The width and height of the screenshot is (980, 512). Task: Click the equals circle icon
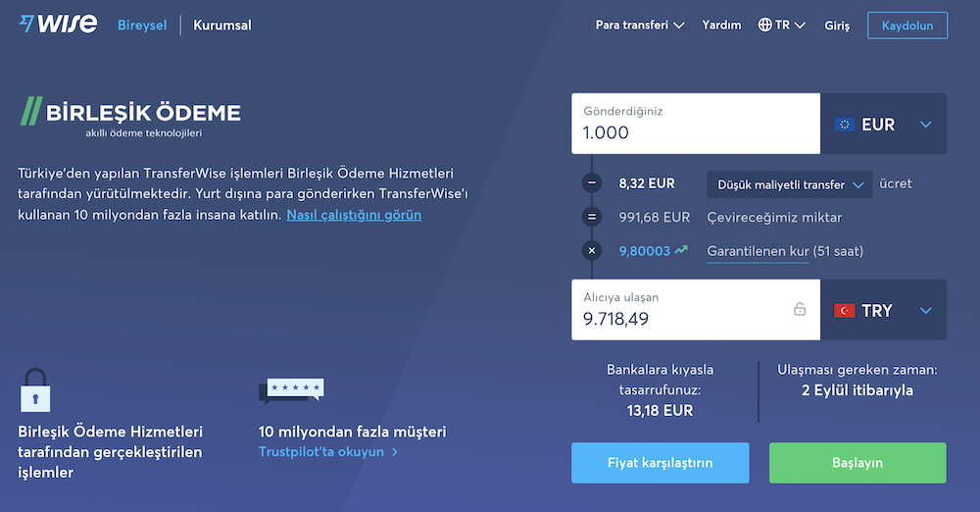coord(592,217)
